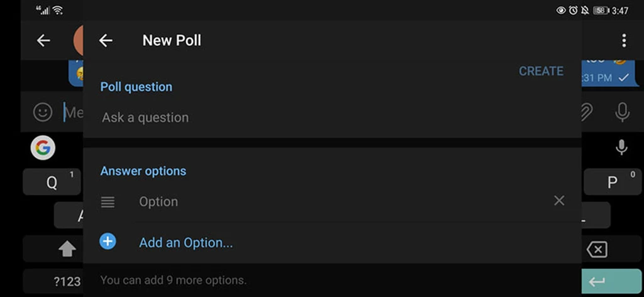The height and width of the screenshot is (297, 644).
Task: Remove the option with the X icon
Action: 559,201
